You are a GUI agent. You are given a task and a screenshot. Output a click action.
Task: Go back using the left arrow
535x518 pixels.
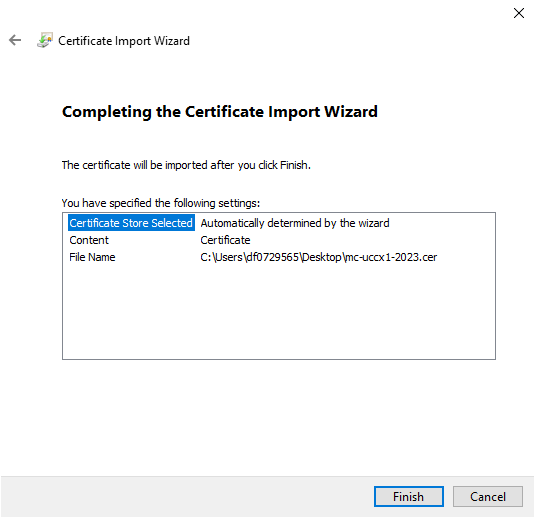[x=15, y=40]
